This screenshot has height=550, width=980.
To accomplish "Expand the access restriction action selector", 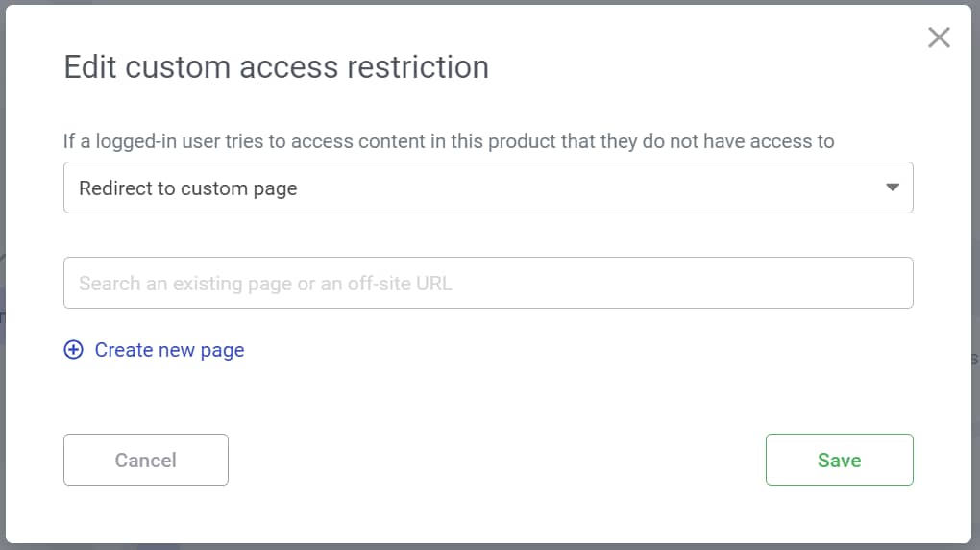I will pos(487,187).
